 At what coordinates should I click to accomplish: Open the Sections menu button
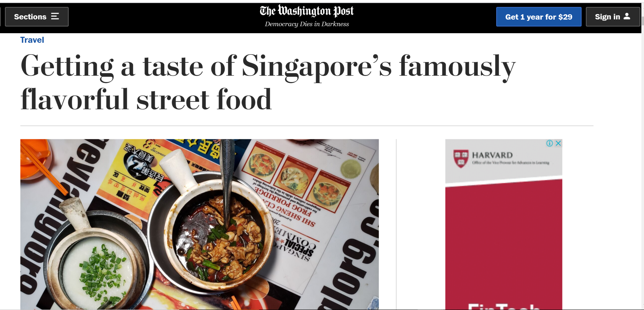(x=37, y=17)
